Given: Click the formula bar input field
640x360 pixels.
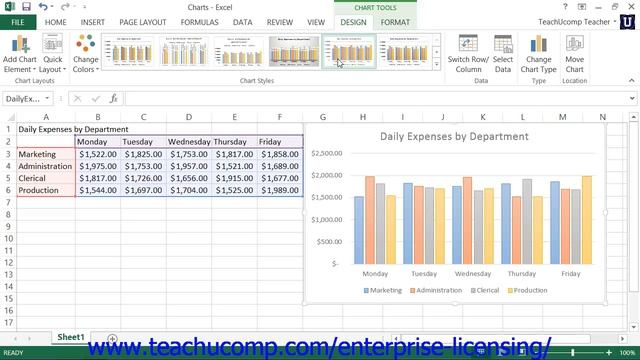Looking at the screenshot, I should pyautogui.click(x=376, y=98).
